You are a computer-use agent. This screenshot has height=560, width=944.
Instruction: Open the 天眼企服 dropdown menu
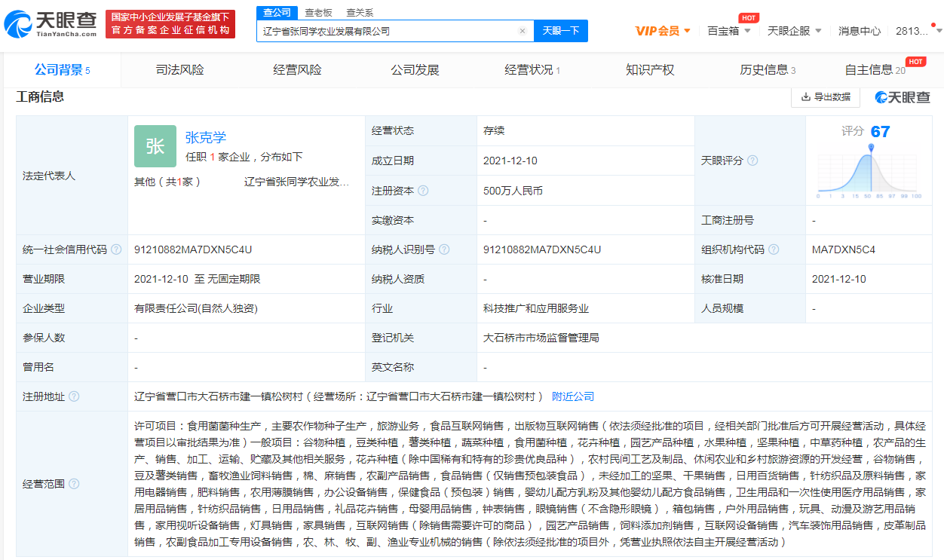pos(794,31)
